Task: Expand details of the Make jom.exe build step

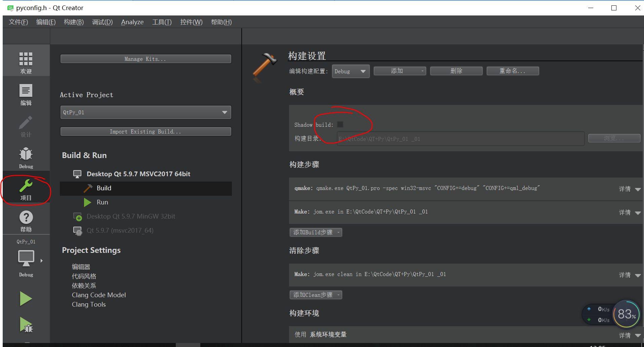Action: coord(630,213)
